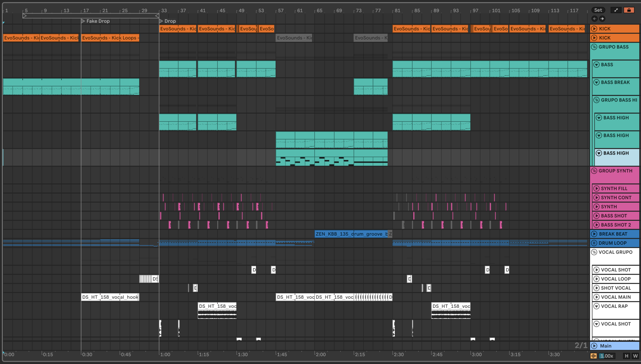Unfold the BREAK BEAT track icon
Image resolution: width=641 pixels, height=364 pixels.
click(x=594, y=234)
